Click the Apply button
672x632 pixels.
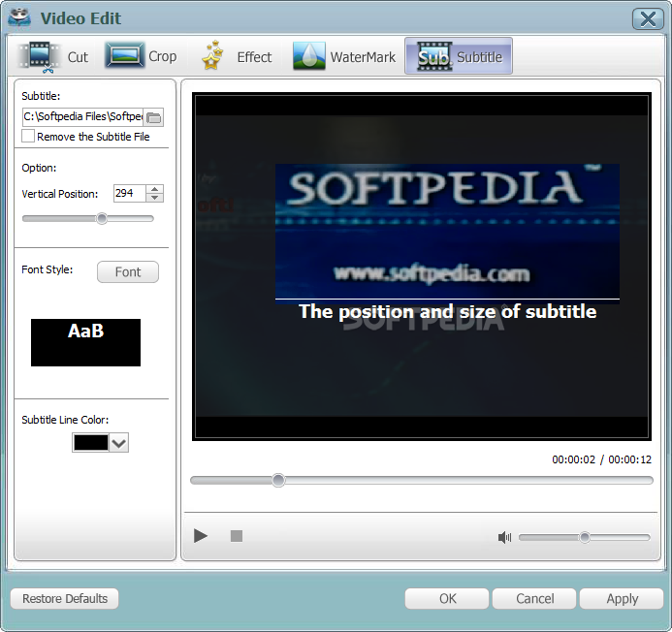click(x=622, y=598)
